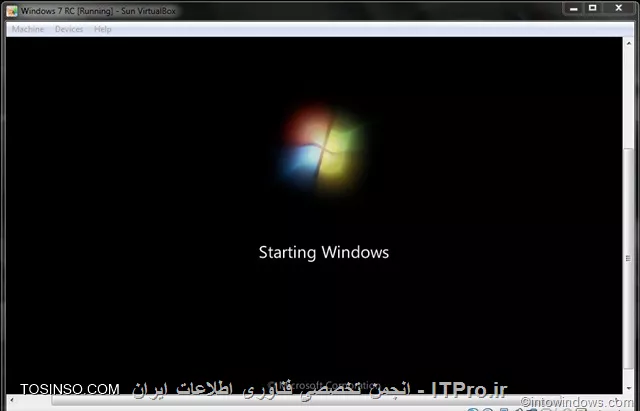Open the Machine menu
This screenshot has height=411, width=640.
28,29
